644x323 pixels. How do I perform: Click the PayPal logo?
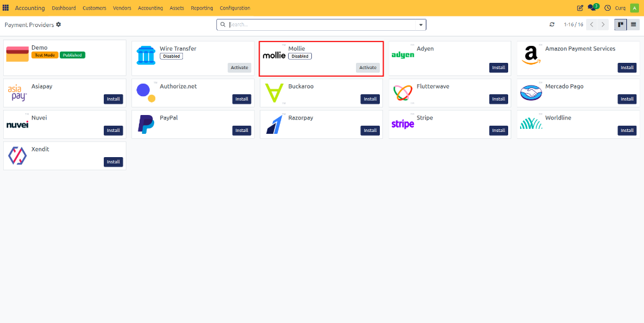146,124
